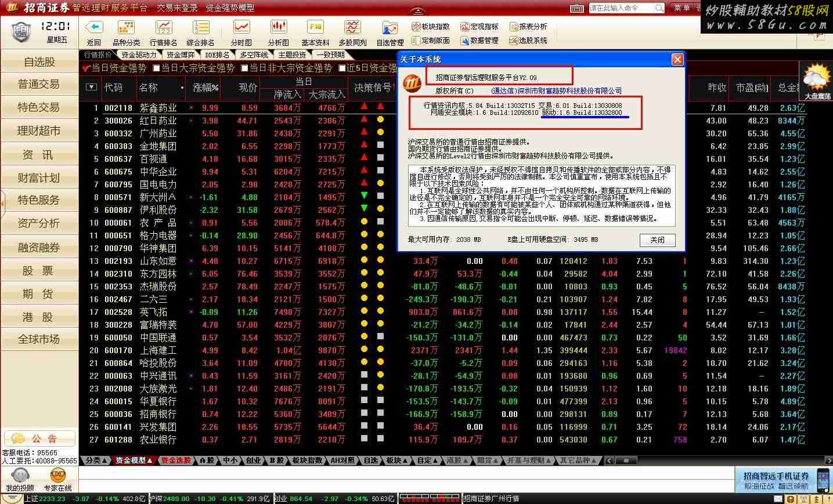Open the table header dropdown arrow left of 代码
The image size is (833, 504).
click(91, 87)
